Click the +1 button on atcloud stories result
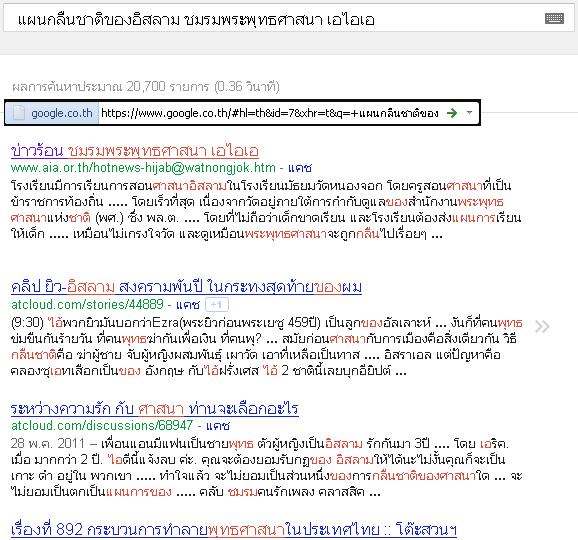 click(217, 304)
